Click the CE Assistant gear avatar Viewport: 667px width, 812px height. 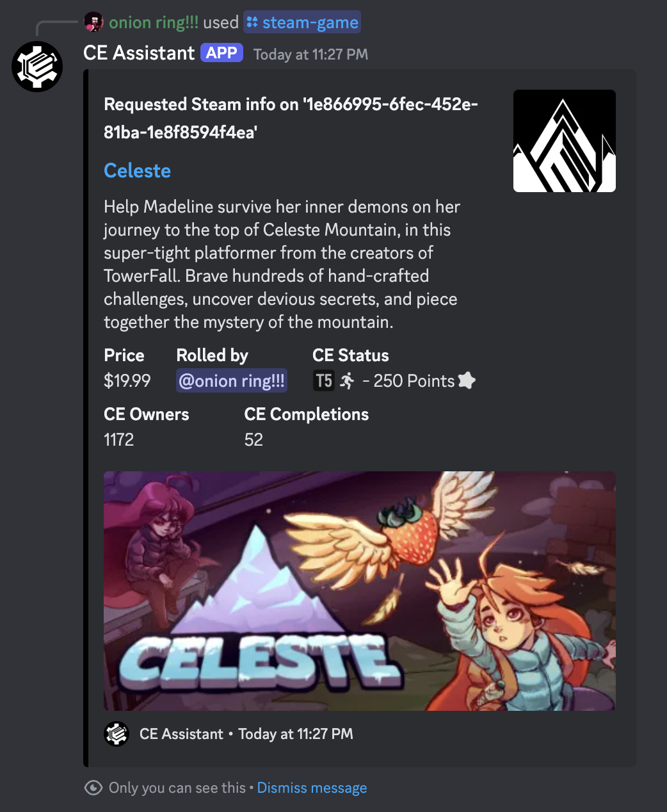[37, 67]
